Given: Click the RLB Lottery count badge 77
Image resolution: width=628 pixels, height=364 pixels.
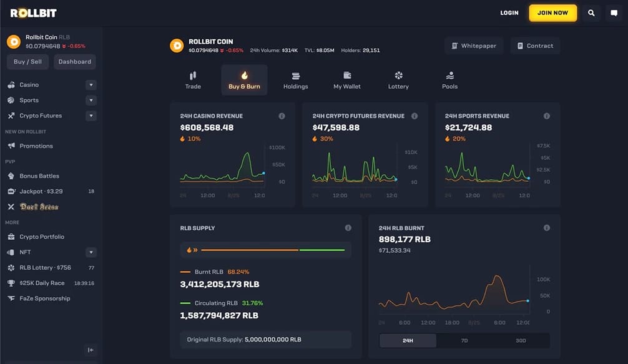Looking at the screenshot, I should pos(91,267).
